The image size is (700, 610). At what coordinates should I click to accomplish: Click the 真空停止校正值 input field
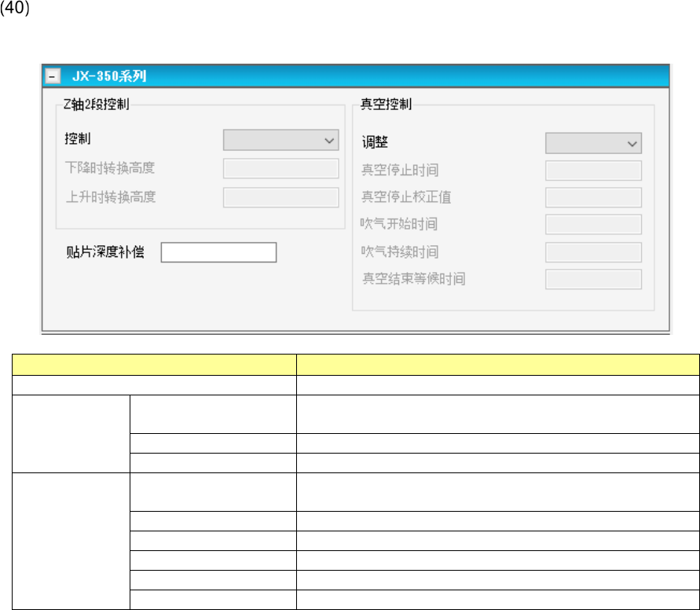tap(593, 197)
